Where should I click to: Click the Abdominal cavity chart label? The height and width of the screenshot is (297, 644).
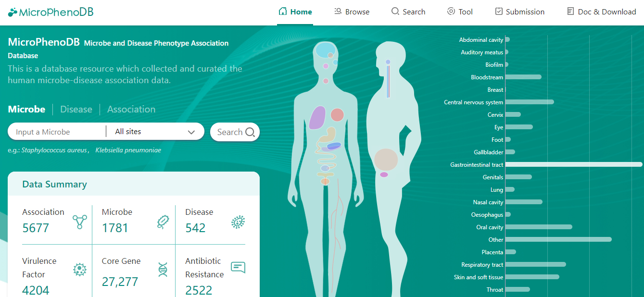tap(481, 40)
